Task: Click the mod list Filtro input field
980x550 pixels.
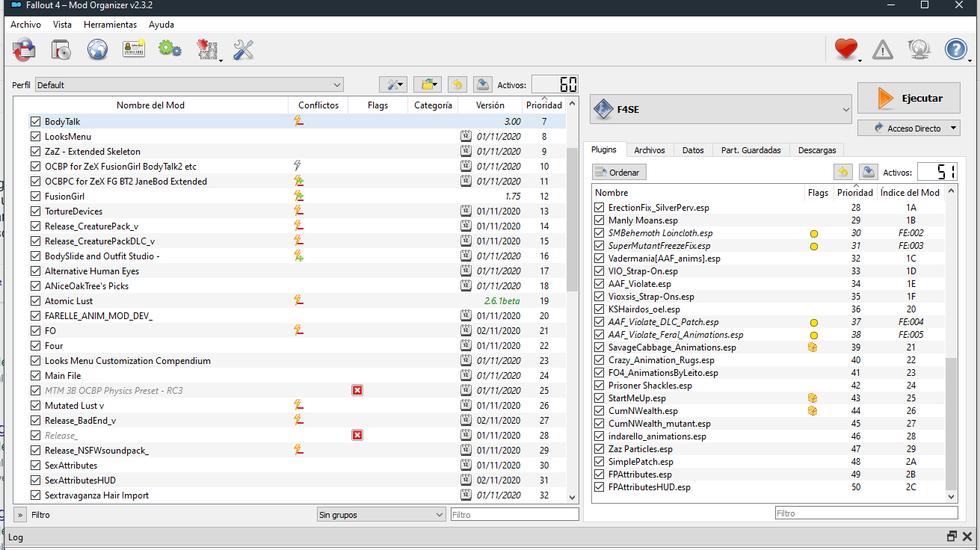Action: pos(514,515)
